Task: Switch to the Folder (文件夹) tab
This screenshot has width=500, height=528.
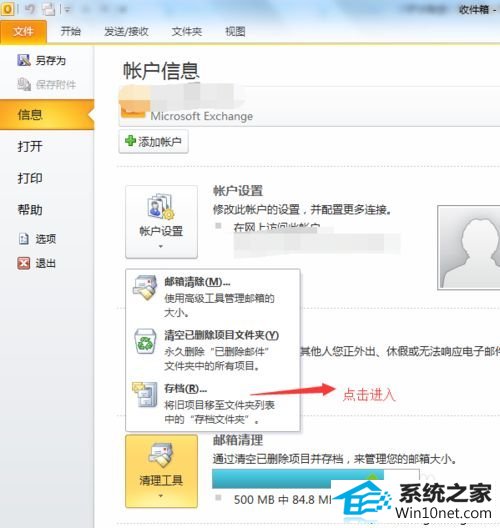Action: [x=187, y=32]
